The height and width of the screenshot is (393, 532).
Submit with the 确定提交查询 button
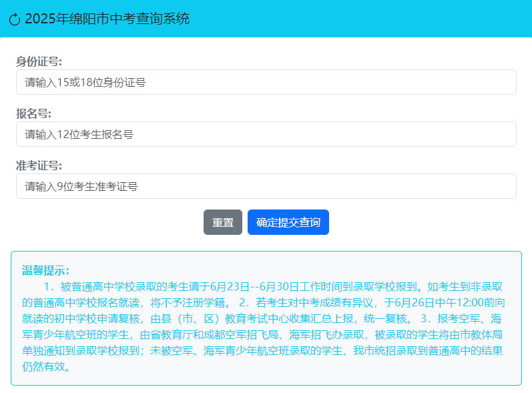click(x=288, y=222)
